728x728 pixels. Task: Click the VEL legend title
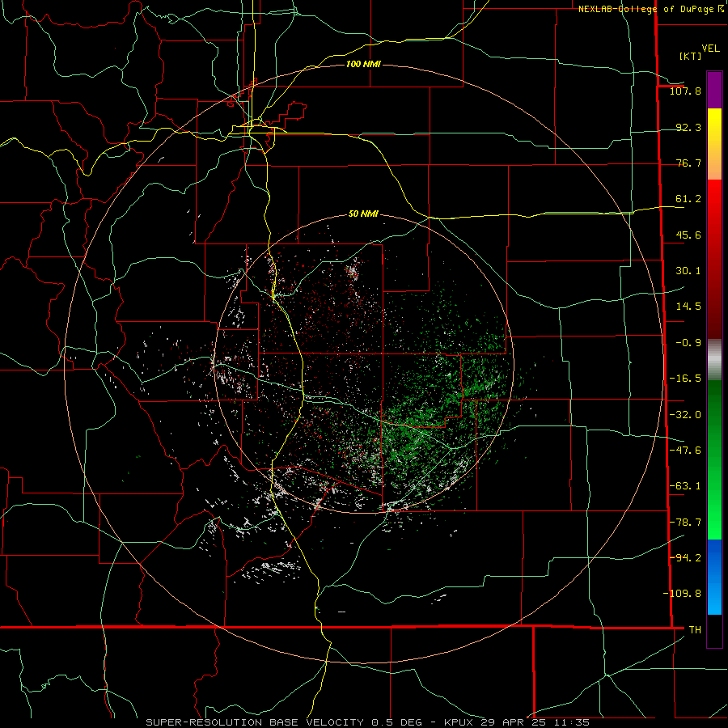[x=710, y=49]
